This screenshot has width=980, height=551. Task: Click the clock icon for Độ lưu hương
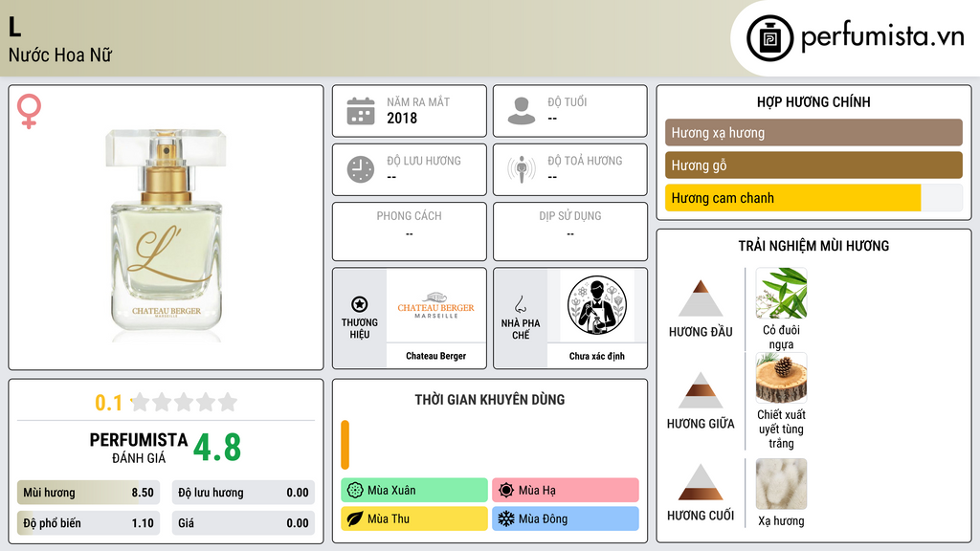pyautogui.click(x=361, y=169)
